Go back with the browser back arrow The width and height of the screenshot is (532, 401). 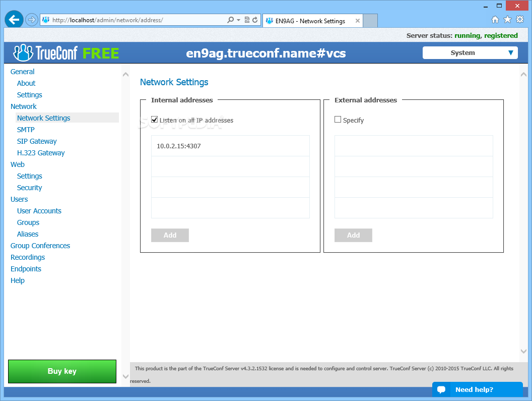tap(14, 20)
